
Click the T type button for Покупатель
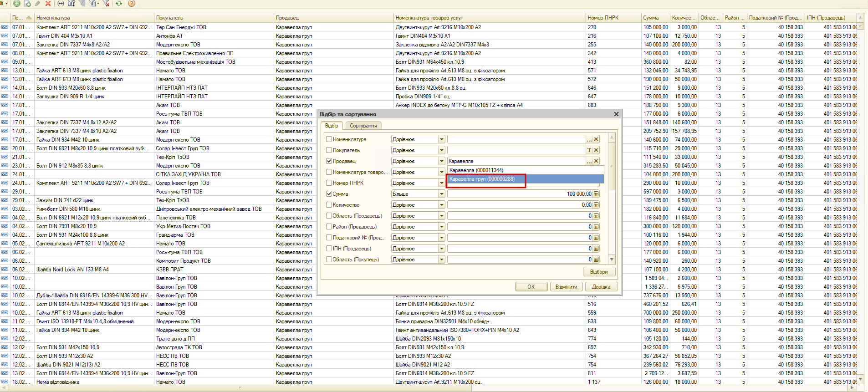[589, 150]
